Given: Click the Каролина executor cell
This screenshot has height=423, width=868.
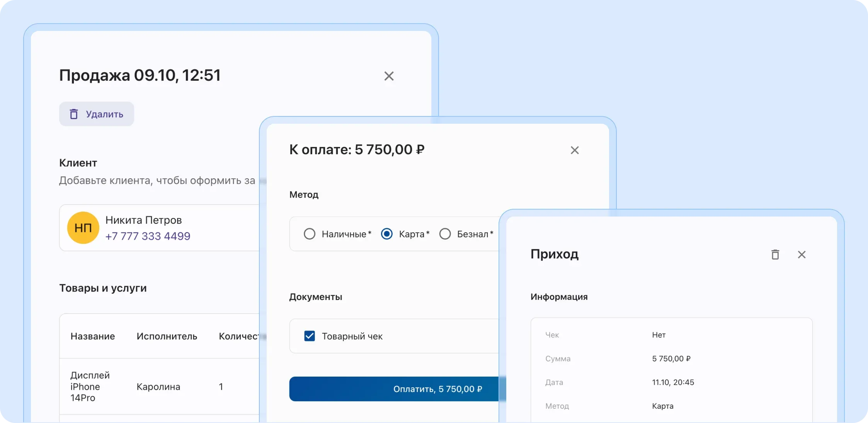Looking at the screenshot, I should (158, 386).
